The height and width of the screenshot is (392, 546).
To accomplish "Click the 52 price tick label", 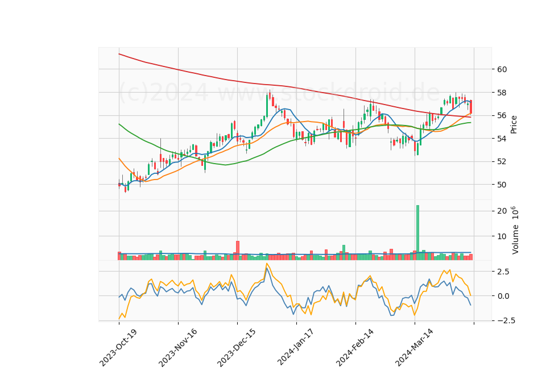I will click(502, 162).
